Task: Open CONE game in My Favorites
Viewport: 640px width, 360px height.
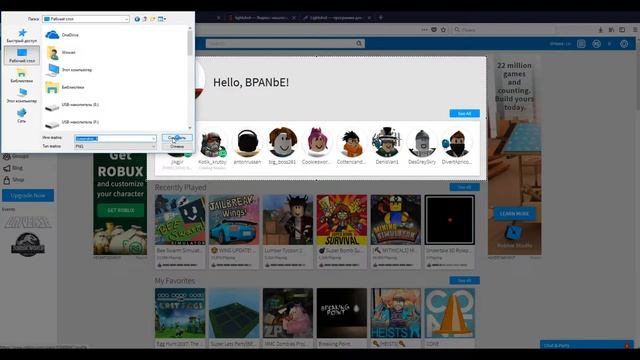Action: 449,313
